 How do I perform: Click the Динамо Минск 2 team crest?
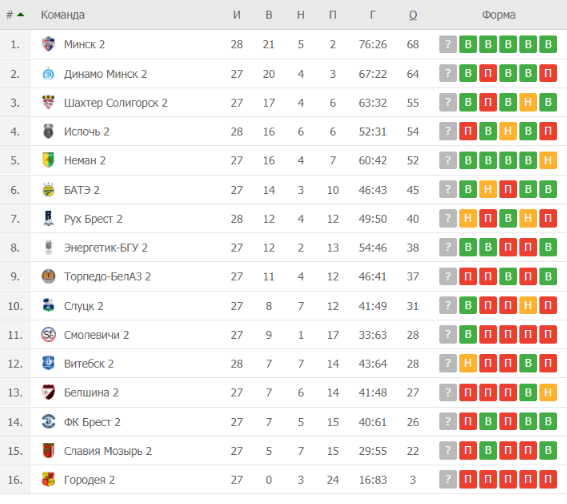click(x=48, y=74)
